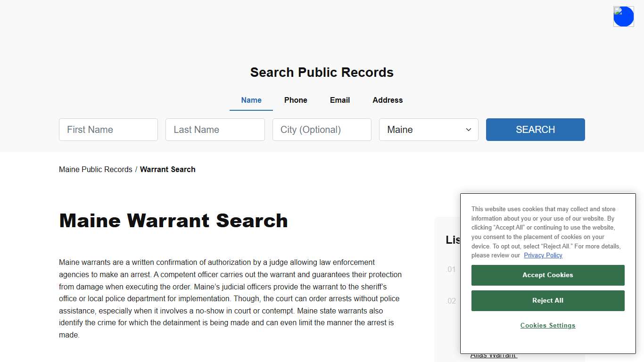Open Cookies Settings
The height and width of the screenshot is (362, 644).
547,325
